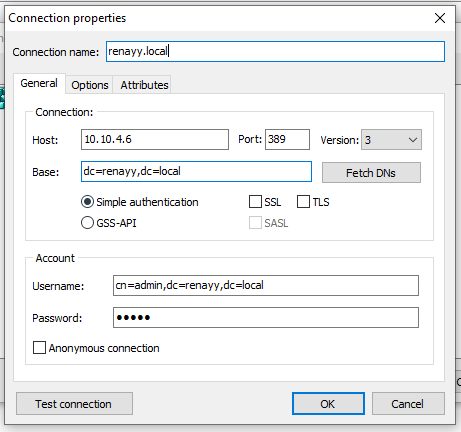Click the Username field
461x432 pixels.
(266, 285)
